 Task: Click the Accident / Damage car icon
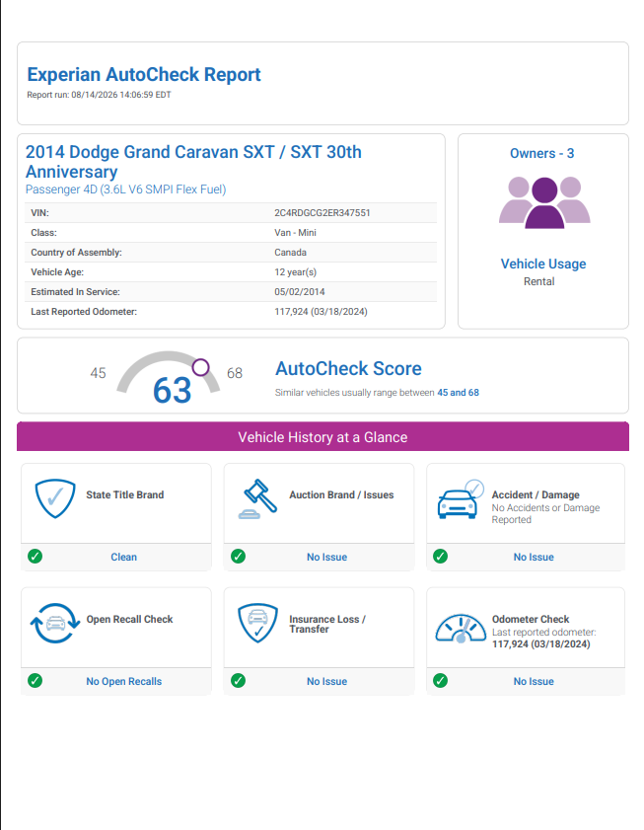(x=461, y=499)
